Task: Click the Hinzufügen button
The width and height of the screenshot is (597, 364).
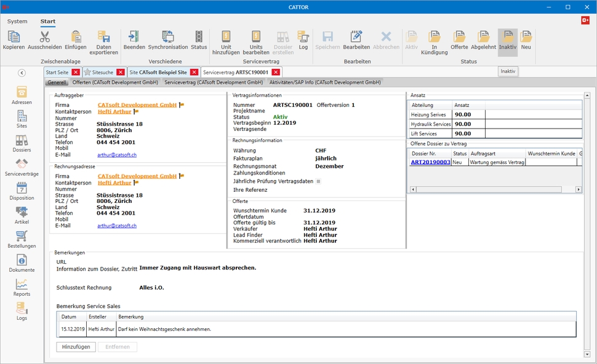Action: [76, 347]
